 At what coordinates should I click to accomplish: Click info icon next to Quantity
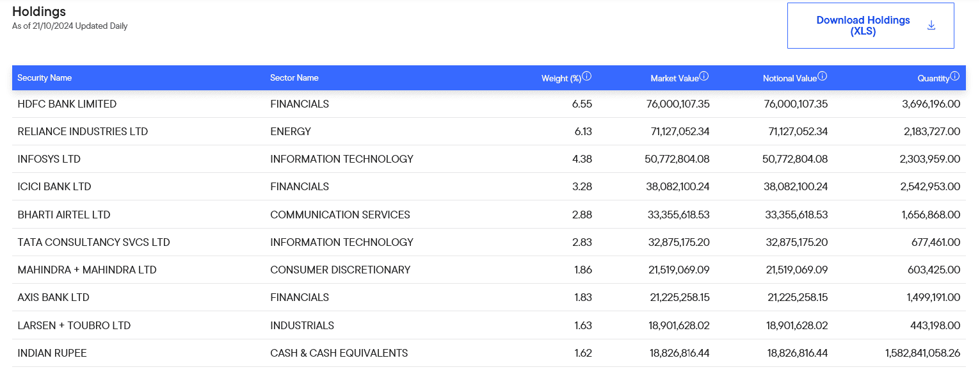955,76
